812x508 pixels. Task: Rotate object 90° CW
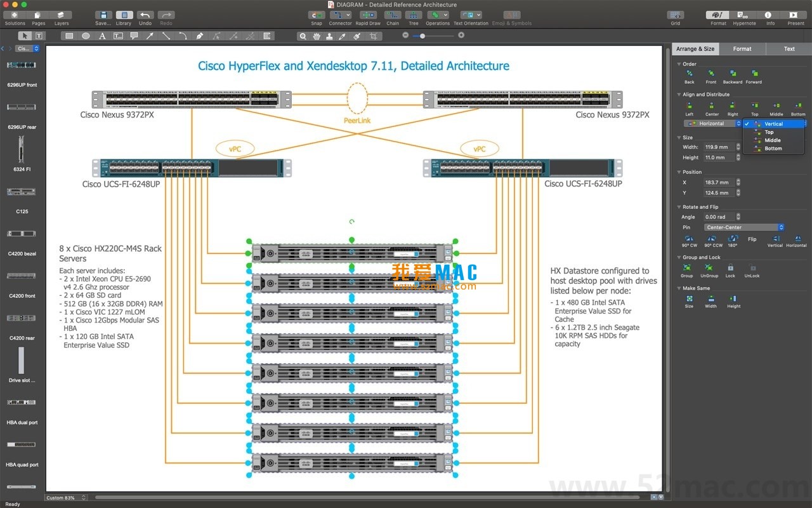690,241
